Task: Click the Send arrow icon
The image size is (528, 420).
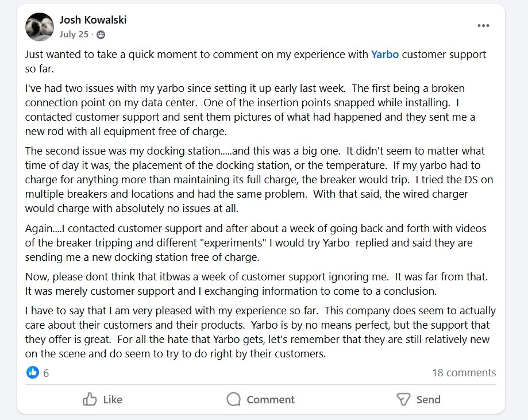Action: click(404, 399)
